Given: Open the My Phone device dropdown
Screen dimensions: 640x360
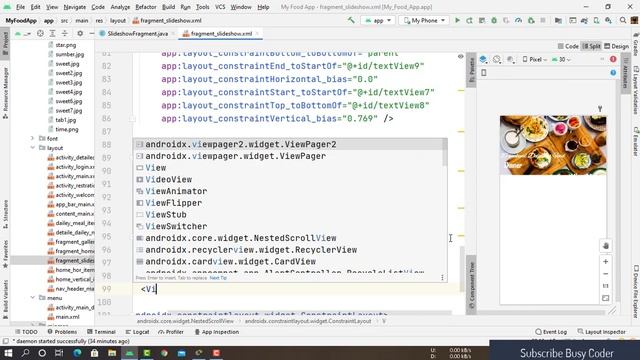Looking at the screenshot, I should [424, 20].
